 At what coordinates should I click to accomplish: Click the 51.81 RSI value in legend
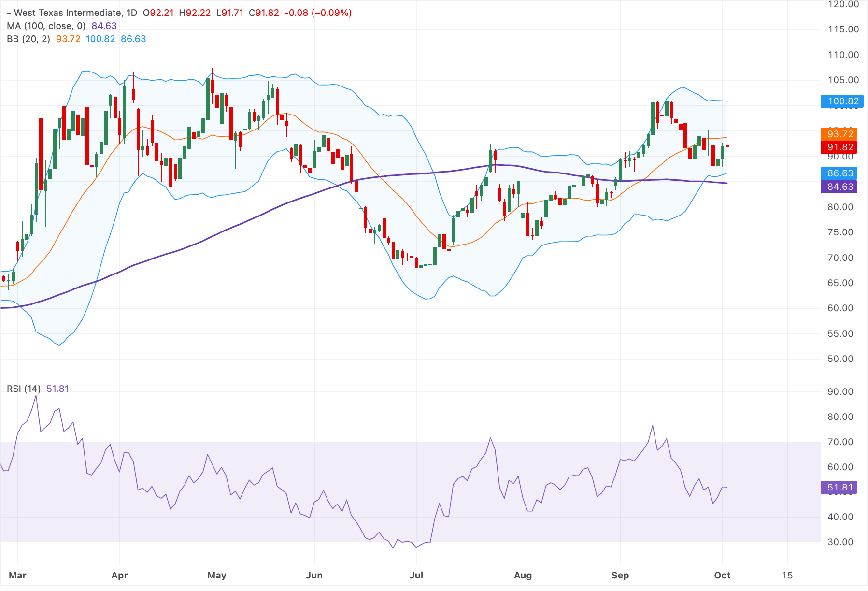point(57,389)
